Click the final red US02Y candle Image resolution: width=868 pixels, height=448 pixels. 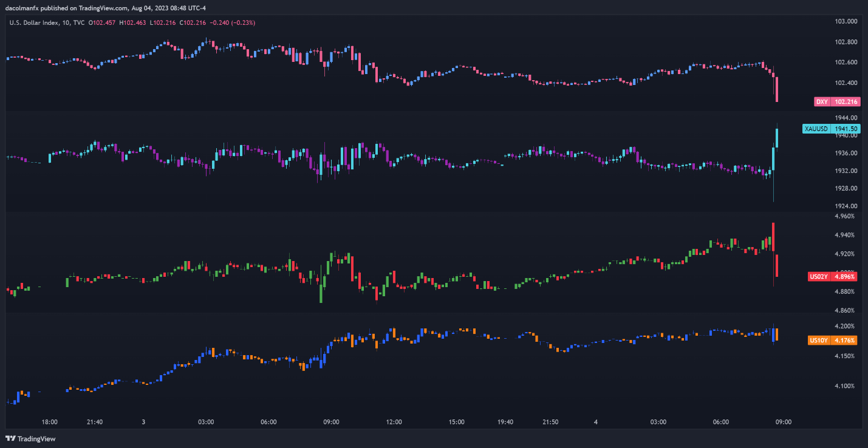coord(777,266)
